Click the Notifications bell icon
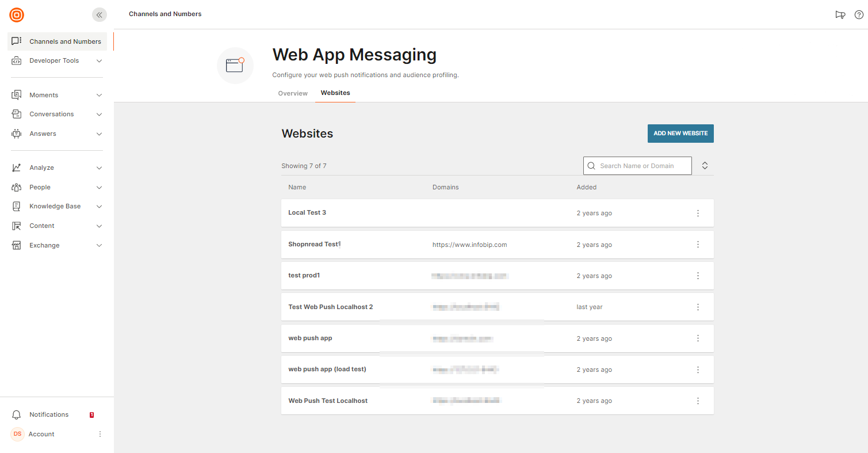The width and height of the screenshot is (868, 453). coord(17,415)
